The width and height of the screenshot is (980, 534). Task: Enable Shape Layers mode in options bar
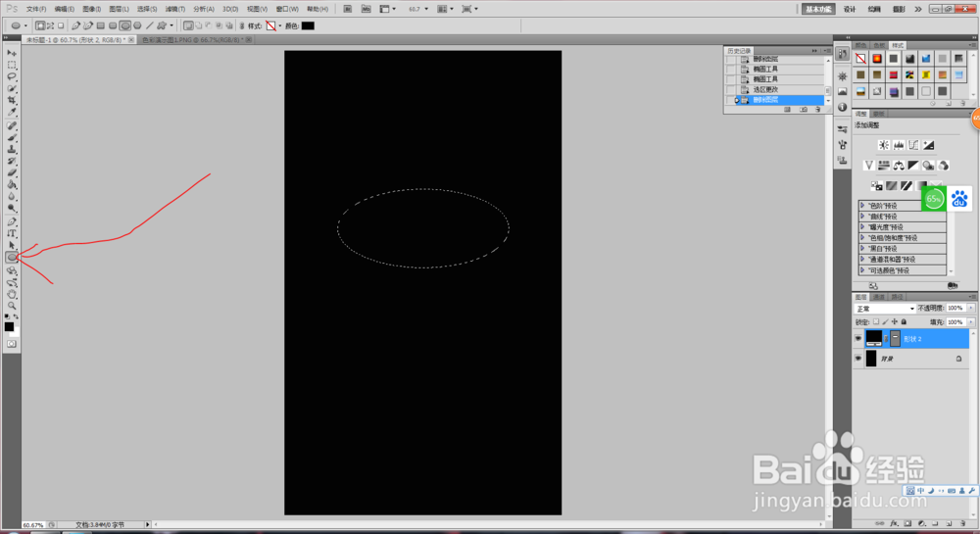40,25
